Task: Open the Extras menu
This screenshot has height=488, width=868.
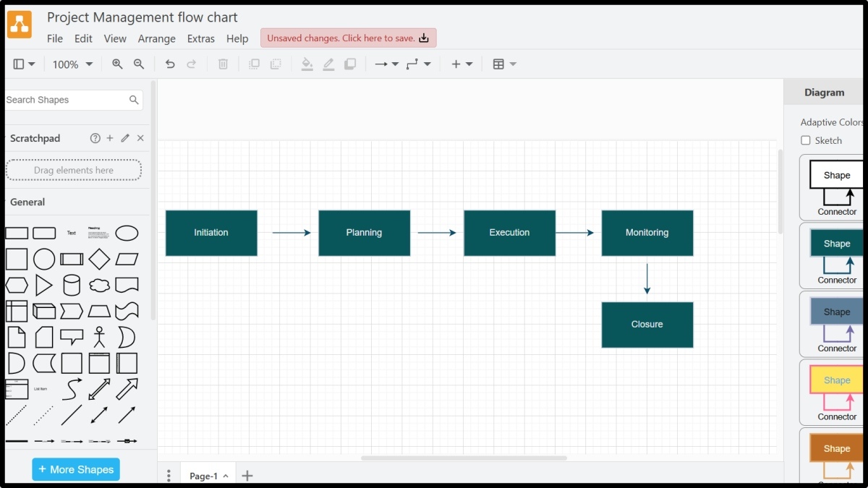Action: coord(200,39)
